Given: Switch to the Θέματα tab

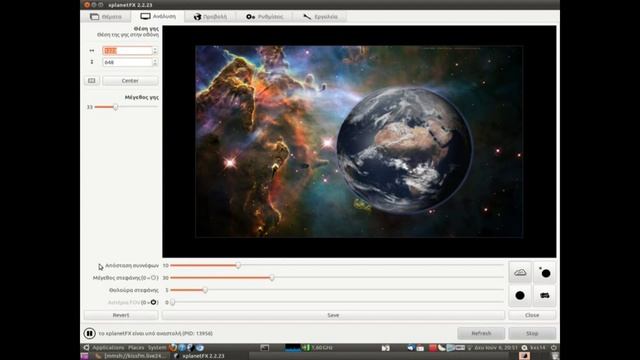Looking at the screenshot, I should coord(106,17).
